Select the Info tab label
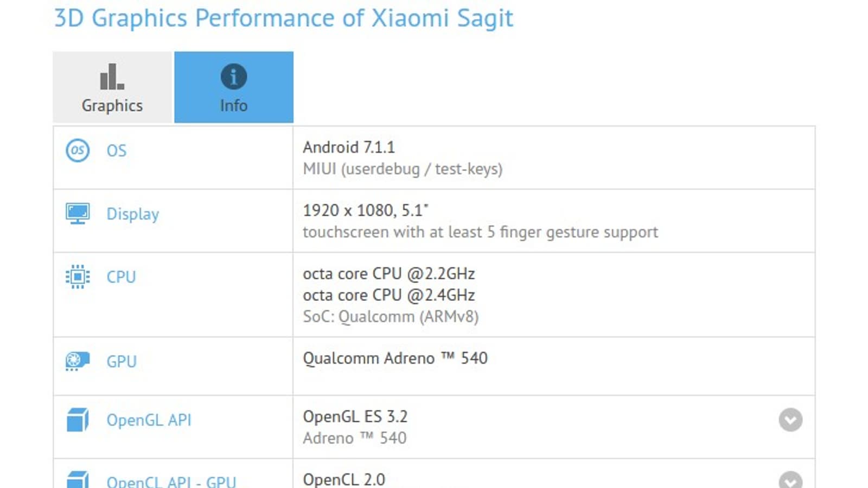868x488 pixels. tap(234, 105)
